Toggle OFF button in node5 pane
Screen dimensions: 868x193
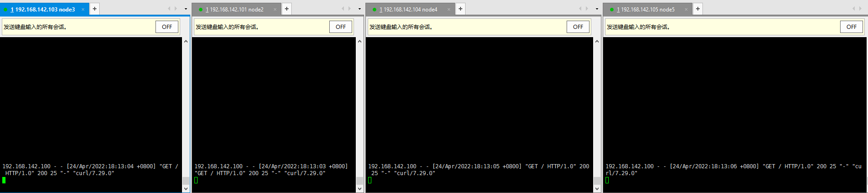(x=852, y=27)
